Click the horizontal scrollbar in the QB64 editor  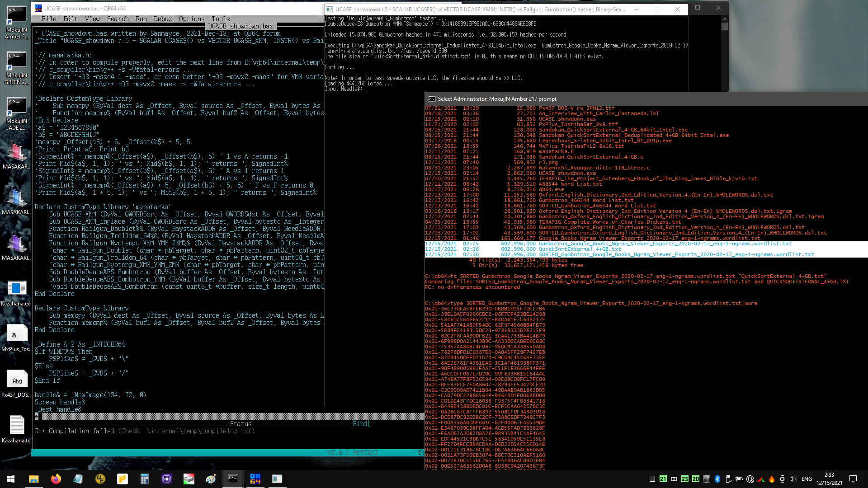coord(230,417)
